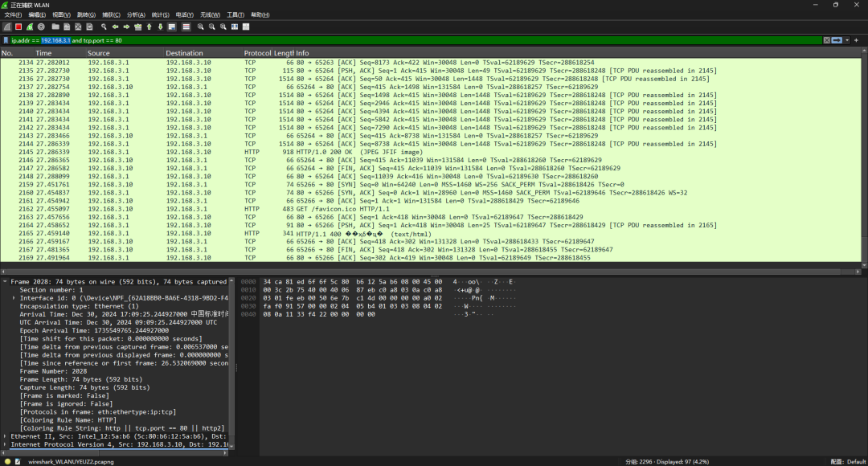Open the 视图(V) menu
This screenshot has width=868, height=466.
61,15
